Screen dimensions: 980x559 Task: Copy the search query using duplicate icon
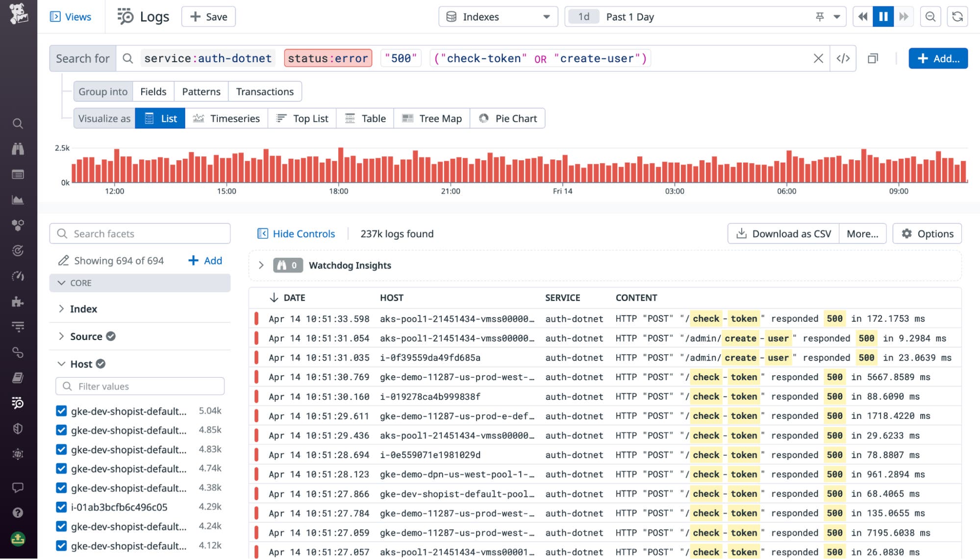pyautogui.click(x=873, y=58)
